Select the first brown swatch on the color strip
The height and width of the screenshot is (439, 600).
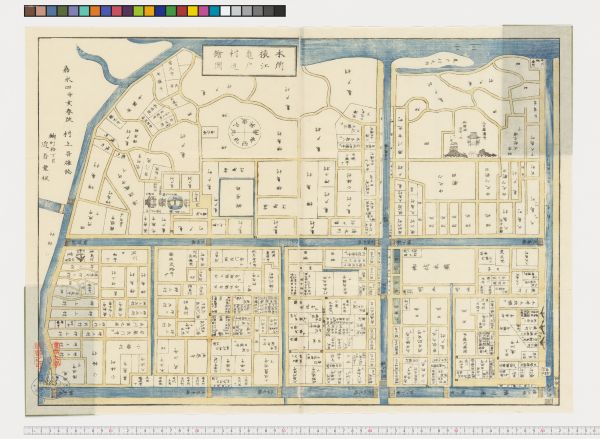(30, 11)
